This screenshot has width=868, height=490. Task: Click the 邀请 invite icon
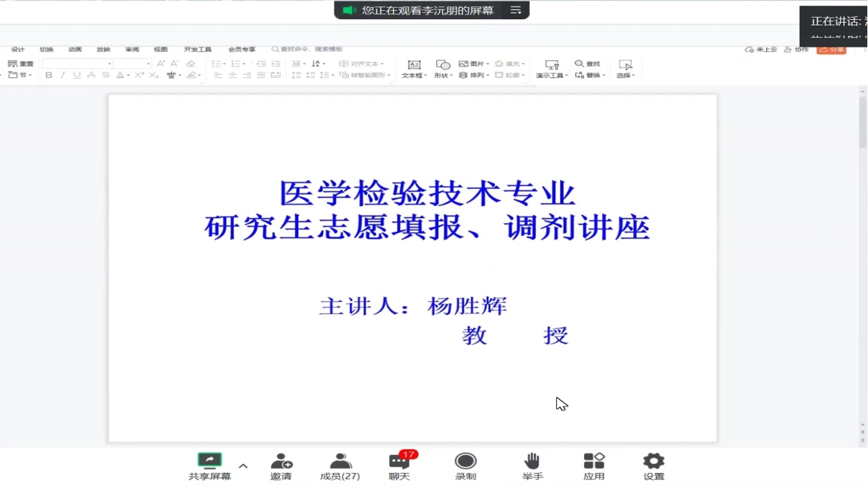(x=281, y=461)
